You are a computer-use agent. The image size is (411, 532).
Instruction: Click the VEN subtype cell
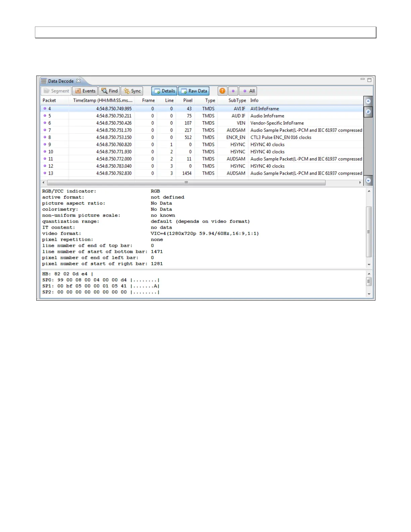coord(241,123)
